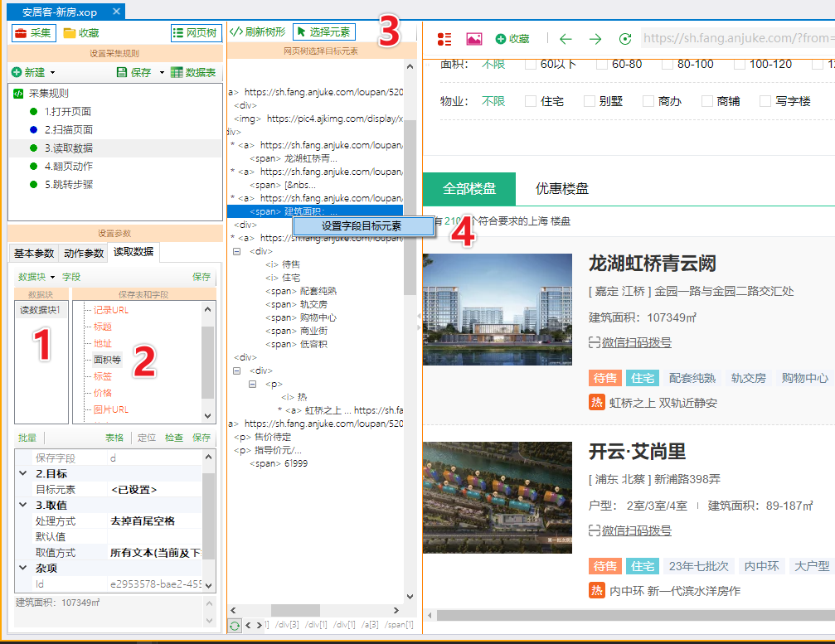Check the 住宅 property checkbox

coord(531,101)
